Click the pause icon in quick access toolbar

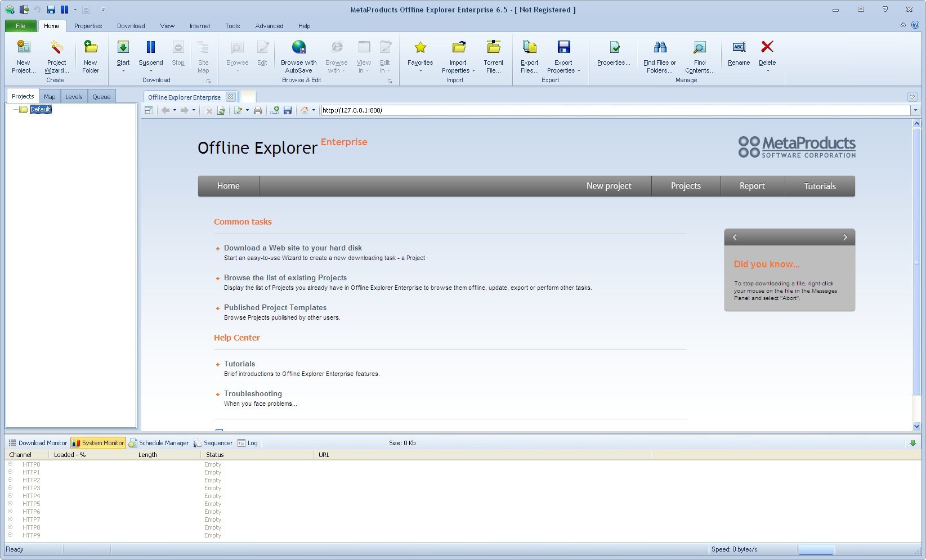[x=65, y=10]
